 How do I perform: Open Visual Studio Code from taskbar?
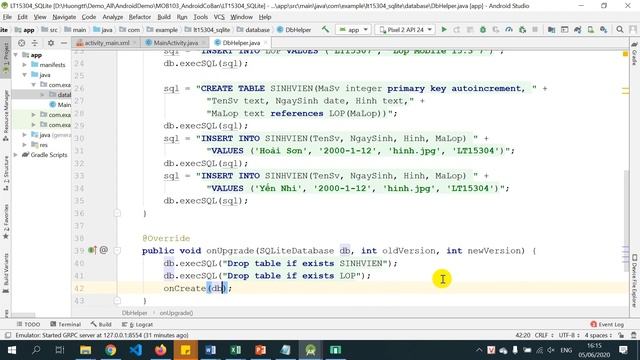click(x=136, y=350)
